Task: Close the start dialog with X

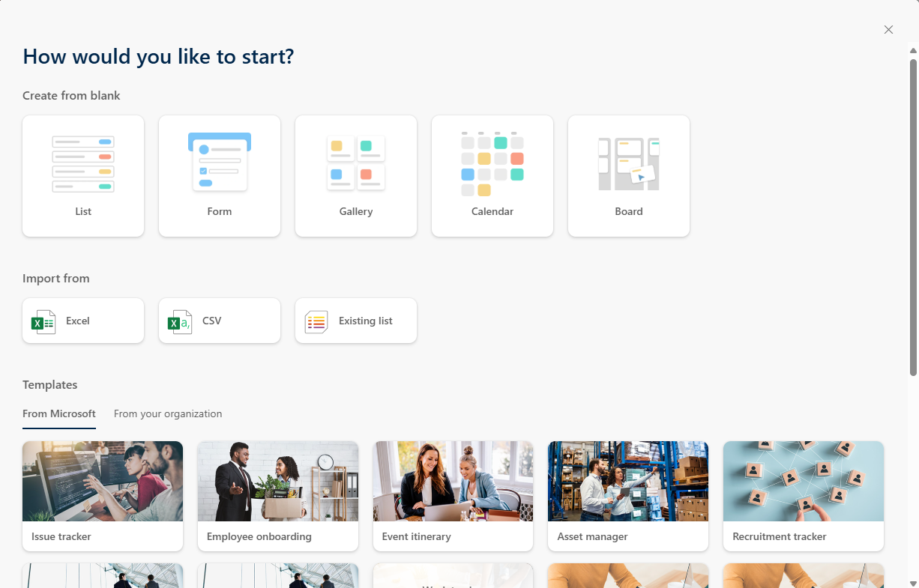Action: (888, 30)
